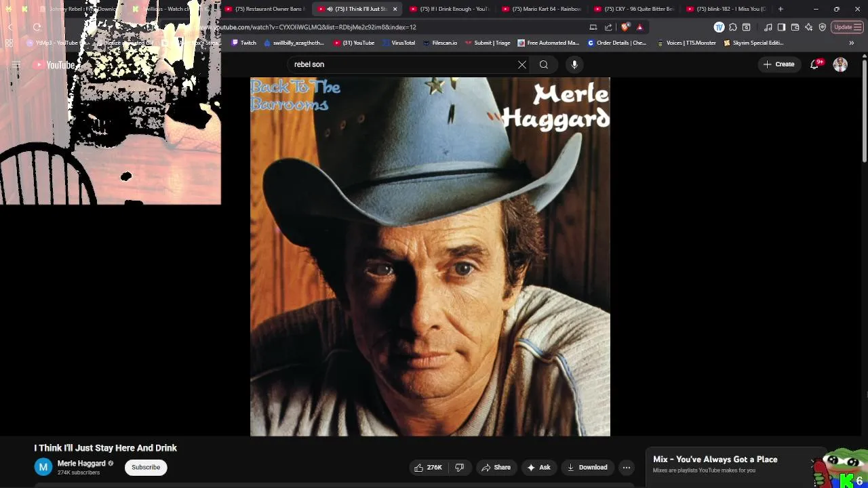Open the YouTube hamburger guide menu
Screen dimensions: 868x488
(16, 65)
